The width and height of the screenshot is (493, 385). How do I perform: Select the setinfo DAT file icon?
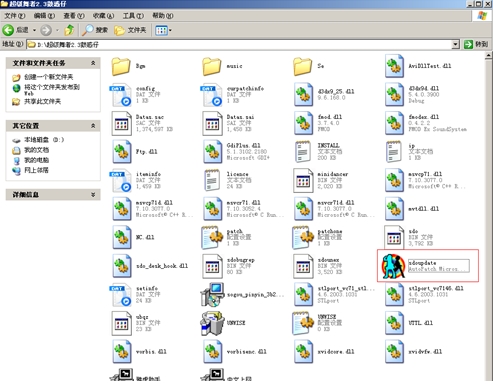[x=121, y=295]
